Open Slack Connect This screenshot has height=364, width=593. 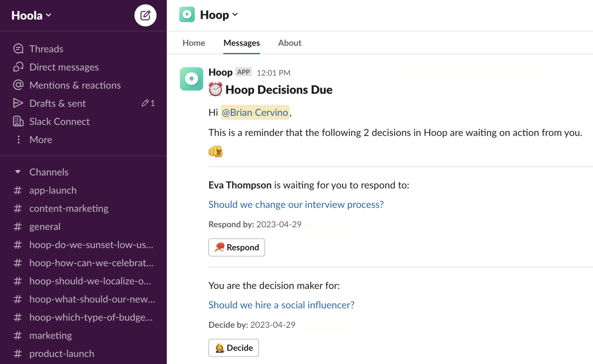pos(59,121)
